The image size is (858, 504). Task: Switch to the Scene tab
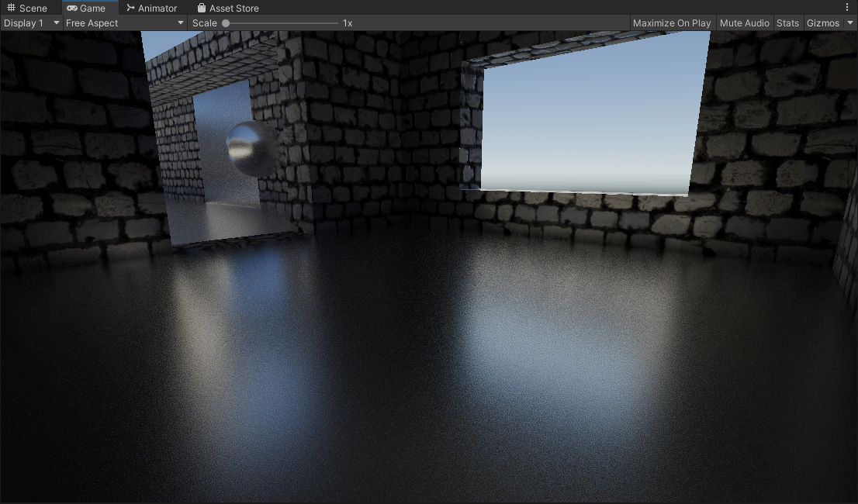(27, 8)
